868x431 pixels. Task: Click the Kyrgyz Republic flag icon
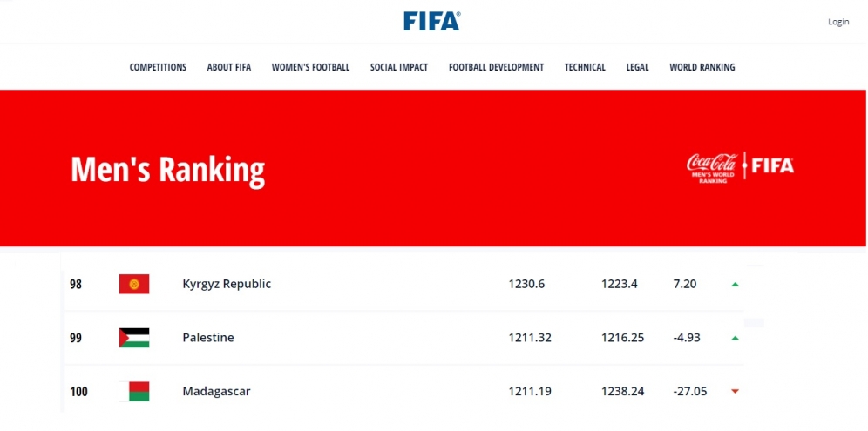pyautogui.click(x=134, y=284)
